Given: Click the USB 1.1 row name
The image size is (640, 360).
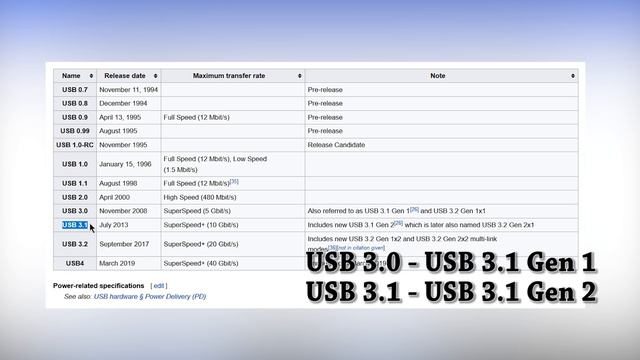Looking at the screenshot, I should pos(75,183).
